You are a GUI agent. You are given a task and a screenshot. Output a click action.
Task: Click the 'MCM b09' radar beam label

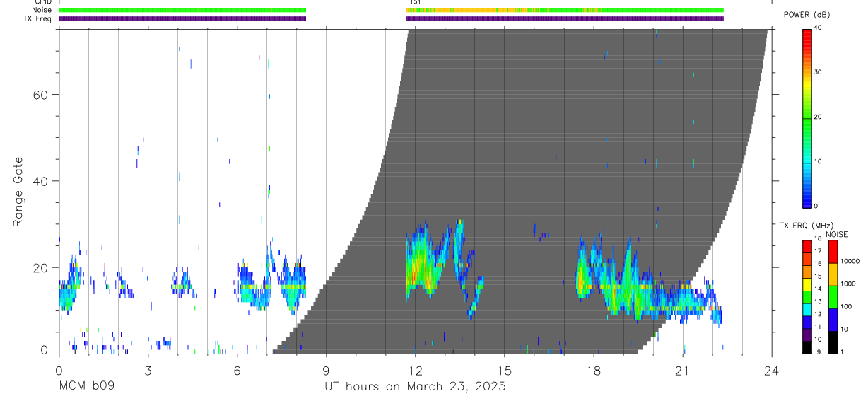click(86, 386)
